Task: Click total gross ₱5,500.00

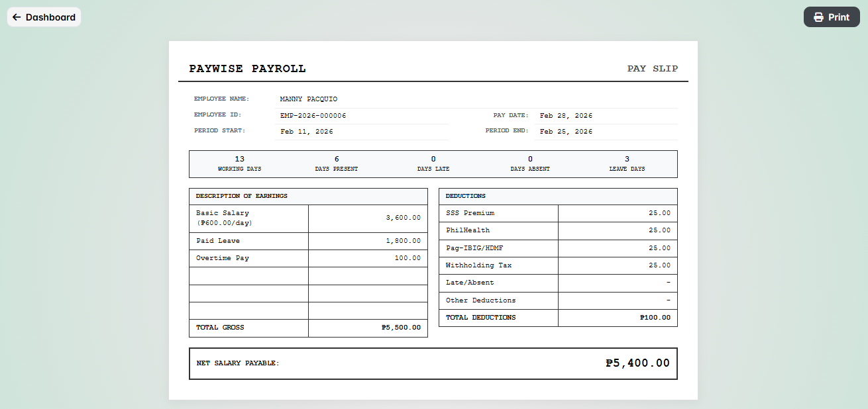Action: 401,328
